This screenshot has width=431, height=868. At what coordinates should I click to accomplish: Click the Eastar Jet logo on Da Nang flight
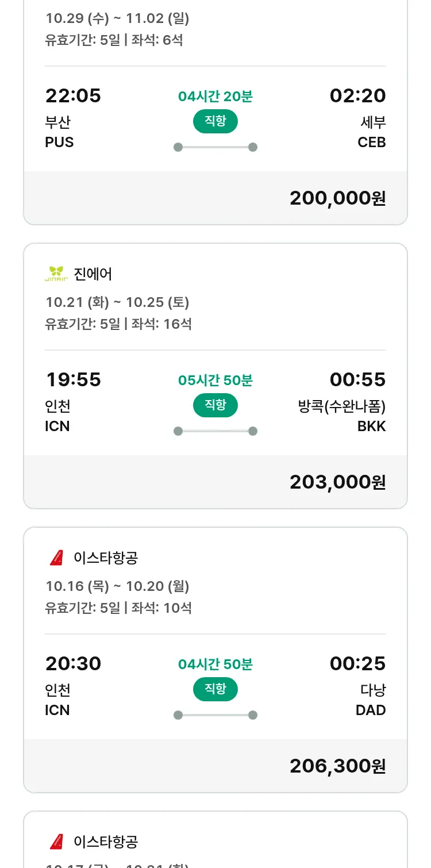pos(56,558)
